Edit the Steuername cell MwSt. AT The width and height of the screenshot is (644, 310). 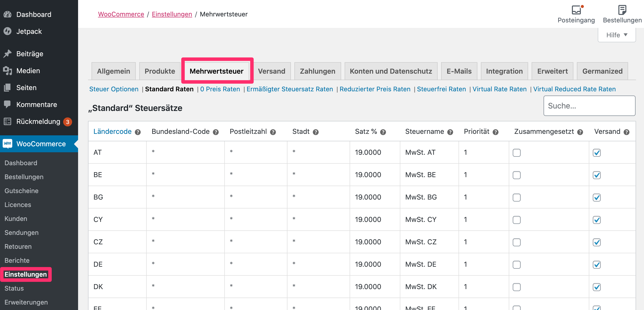click(429, 152)
